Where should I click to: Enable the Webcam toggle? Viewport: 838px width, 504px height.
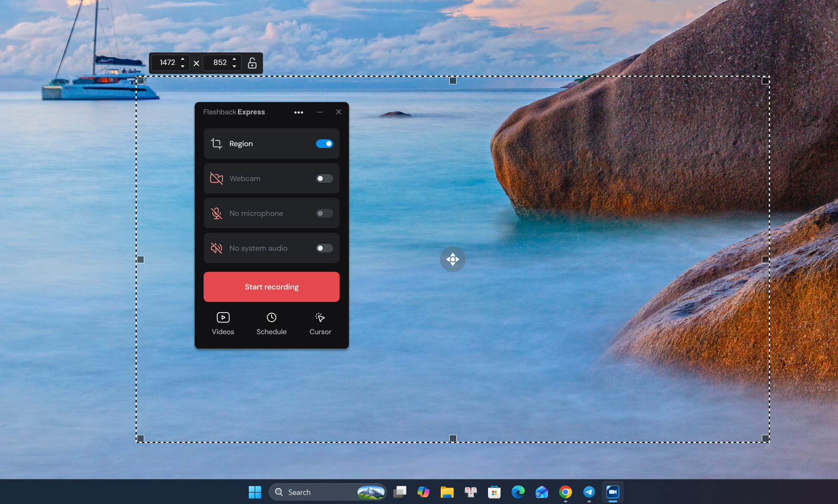click(x=325, y=178)
